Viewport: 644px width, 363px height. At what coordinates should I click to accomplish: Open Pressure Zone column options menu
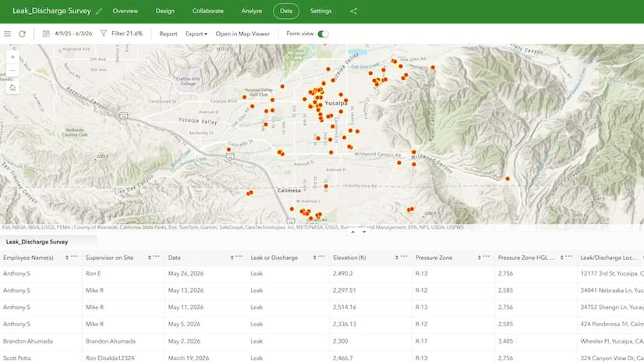[487, 257]
